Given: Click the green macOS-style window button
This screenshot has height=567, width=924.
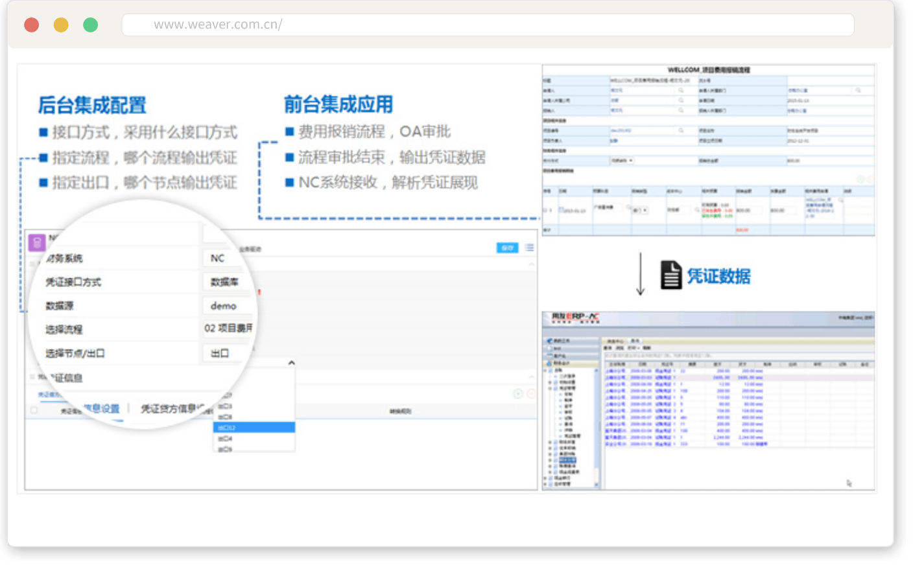Looking at the screenshot, I should 91,25.
